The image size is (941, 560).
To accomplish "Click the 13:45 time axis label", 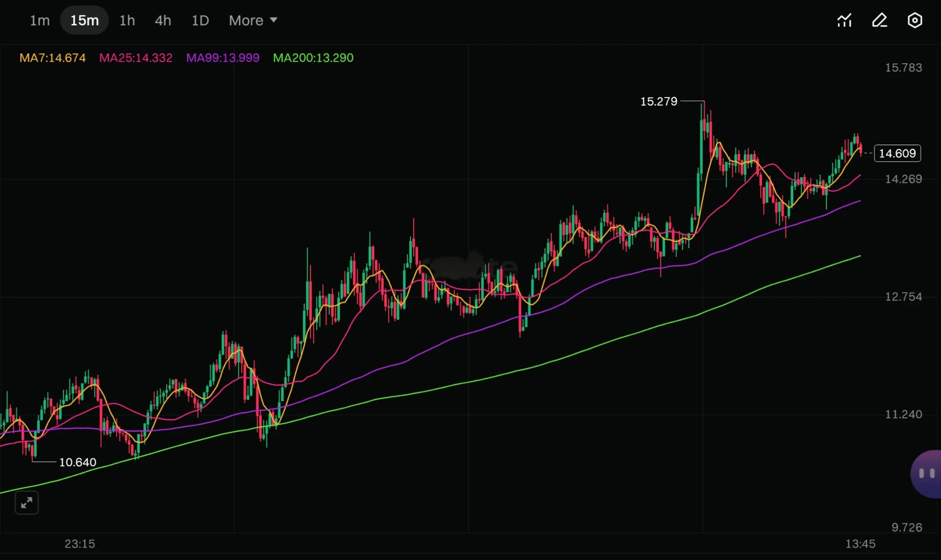I will click(860, 544).
